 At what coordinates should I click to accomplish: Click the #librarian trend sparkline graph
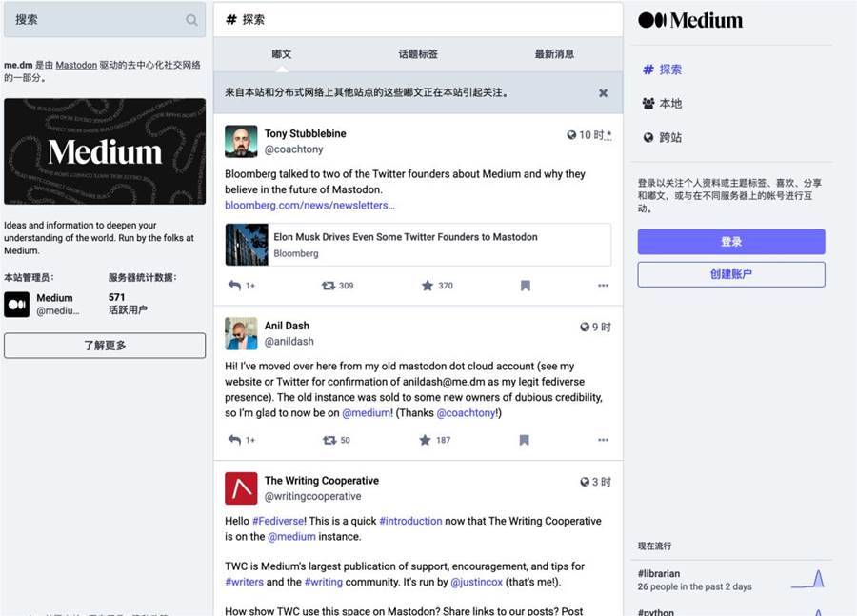point(807,579)
